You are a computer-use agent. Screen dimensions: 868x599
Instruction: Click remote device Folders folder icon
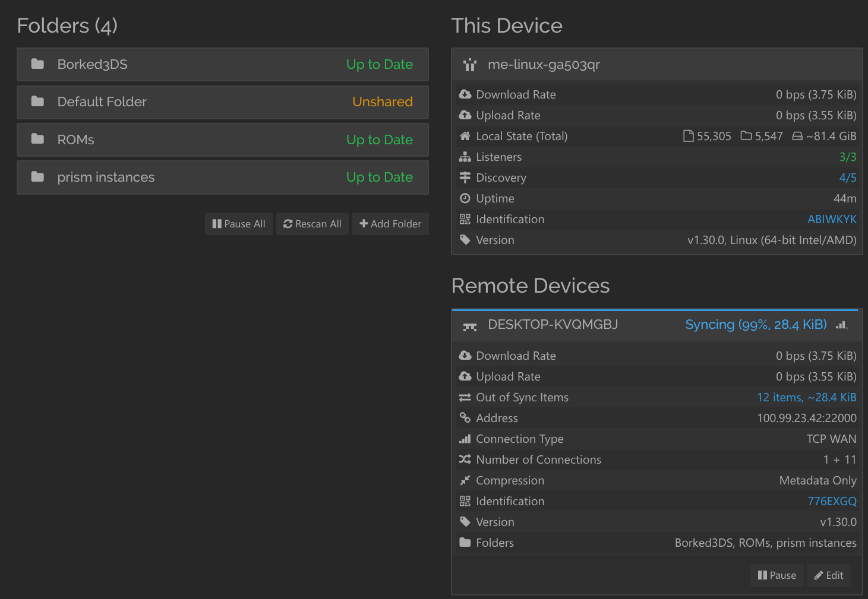coord(465,542)
